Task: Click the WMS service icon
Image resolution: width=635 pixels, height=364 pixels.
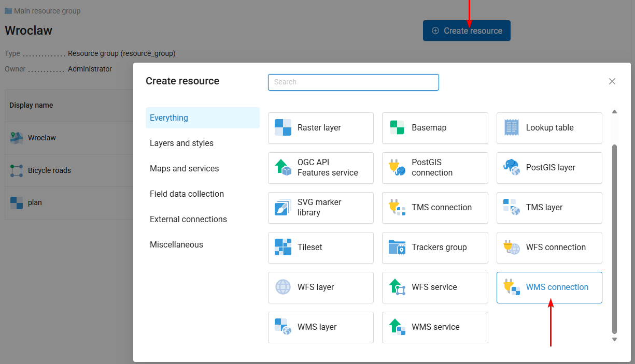Action: pyautogui.click(x=397, y=327)
